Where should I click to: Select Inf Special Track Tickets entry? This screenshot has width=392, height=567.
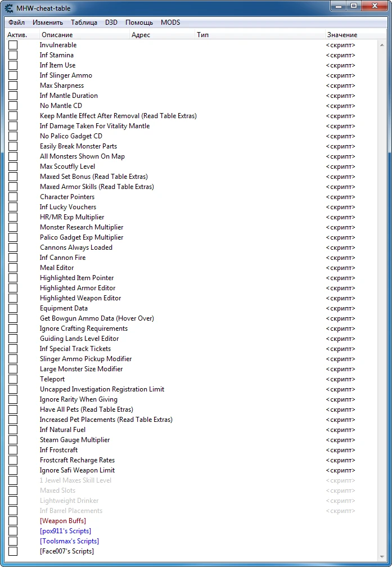coord(75,349)
